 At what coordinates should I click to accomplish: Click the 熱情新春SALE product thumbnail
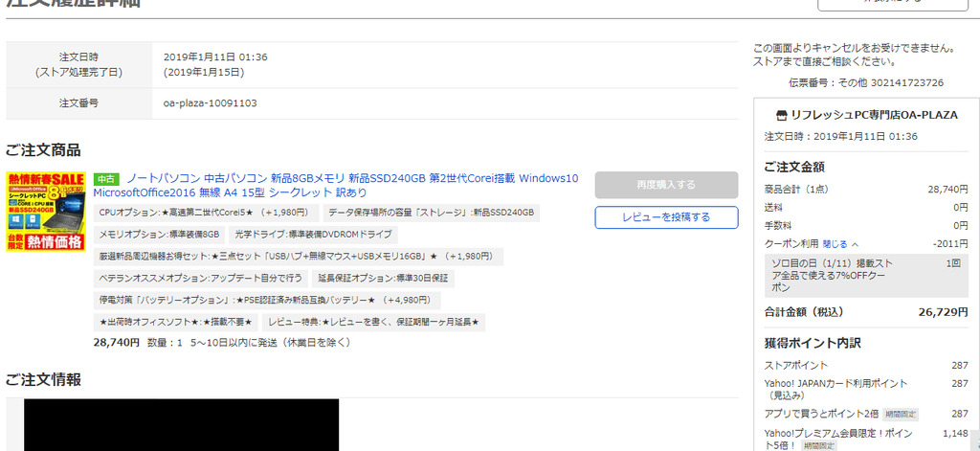pos(46,212)
